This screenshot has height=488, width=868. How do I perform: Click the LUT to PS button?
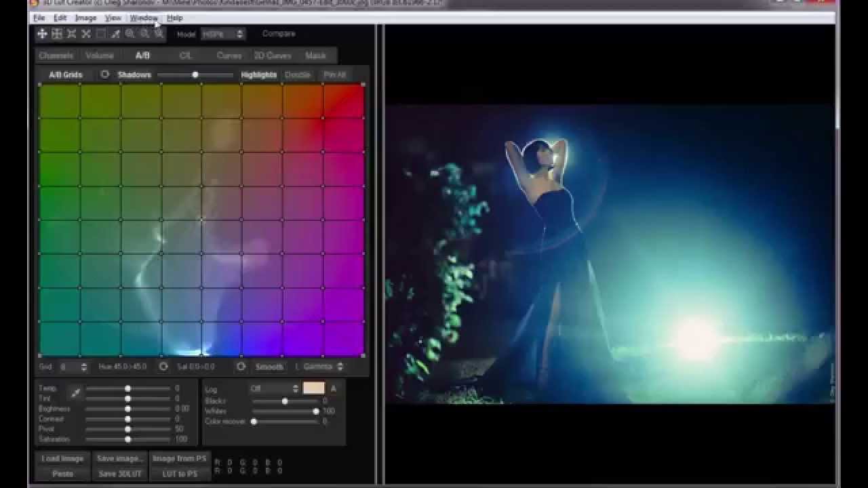[x=180, y=474]
